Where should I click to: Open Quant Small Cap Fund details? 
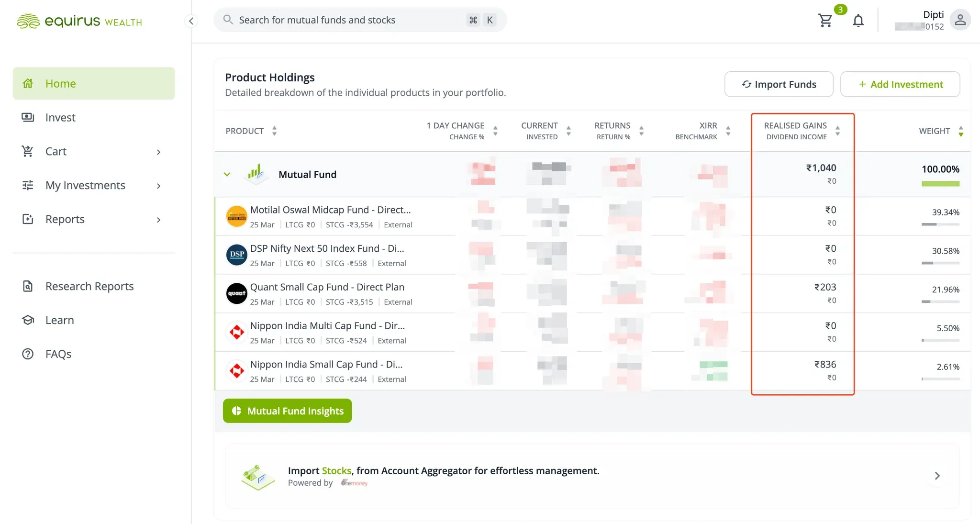327,287
